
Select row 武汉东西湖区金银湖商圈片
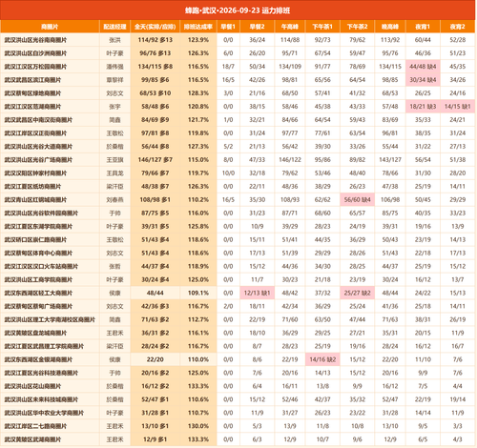coord(238,359)
